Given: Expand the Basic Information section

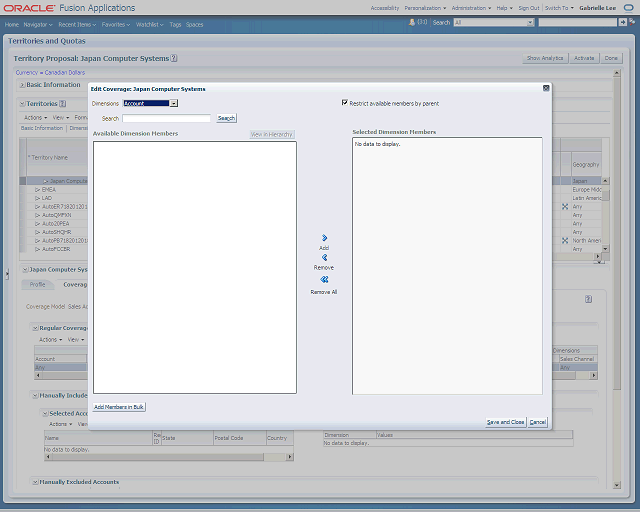Looking at the screenshot, I should coord(22,85).
